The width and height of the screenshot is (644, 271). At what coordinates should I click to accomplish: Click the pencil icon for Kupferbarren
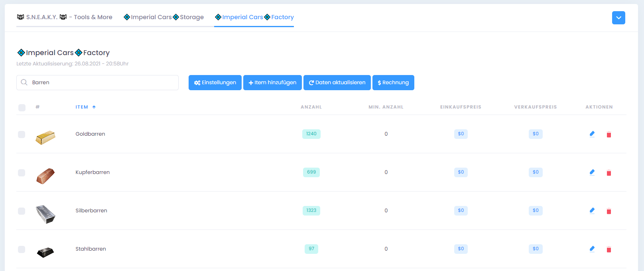tap(592, 172)
